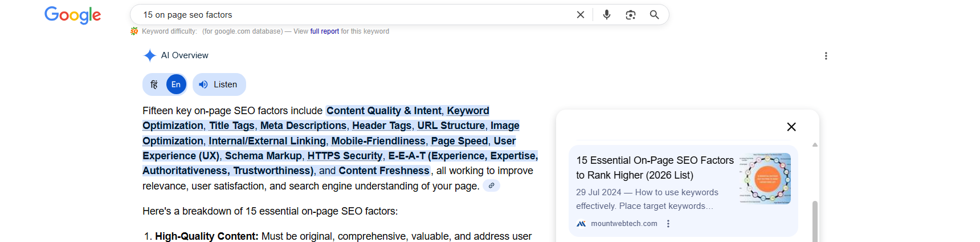Submit search with magnifier icon
This screenshot has height=242, width=980.
[x=654, y=15]
